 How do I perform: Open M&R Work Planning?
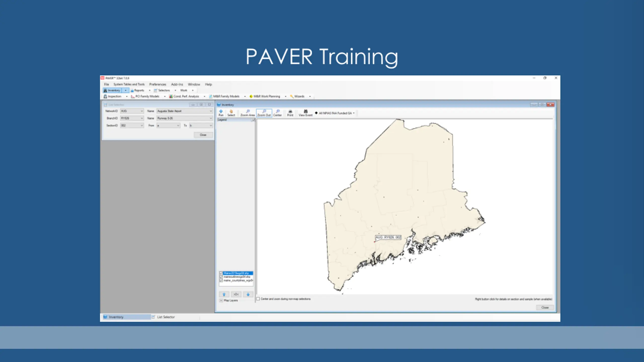pyautogui.click(x=265, y=96)
